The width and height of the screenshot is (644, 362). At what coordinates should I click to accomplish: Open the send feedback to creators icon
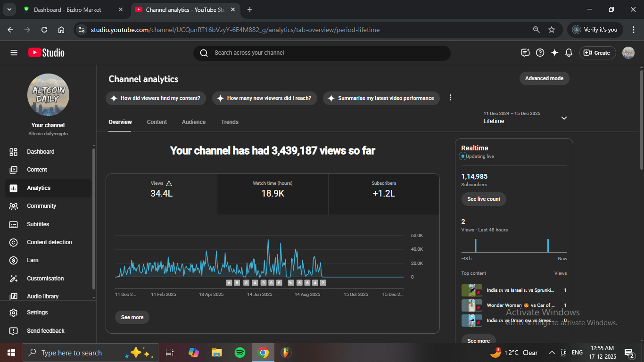[525, 53]
